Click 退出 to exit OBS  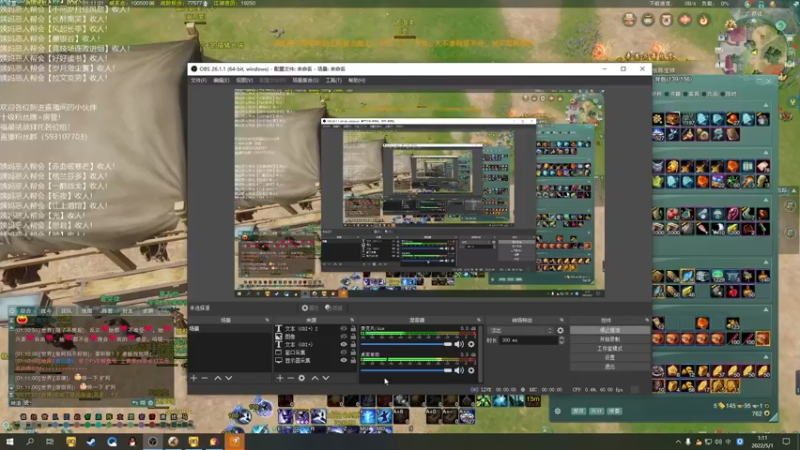click(610, 367)
